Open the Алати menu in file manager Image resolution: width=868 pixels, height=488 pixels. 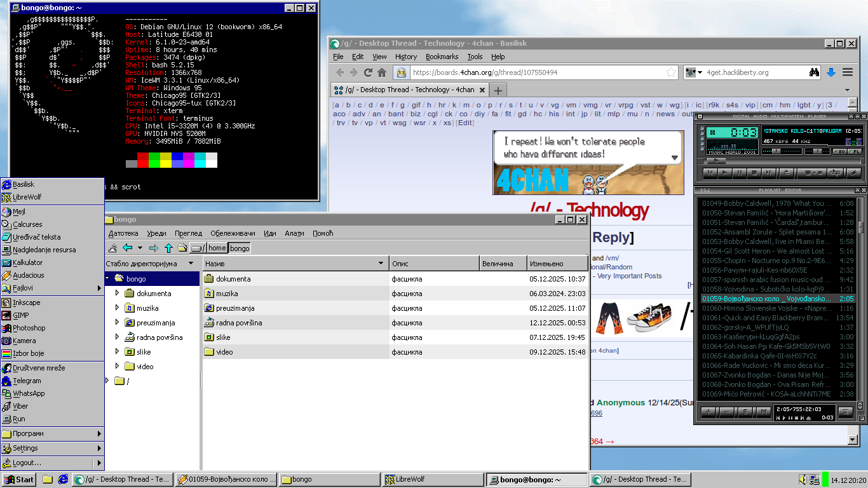(294, 233)
